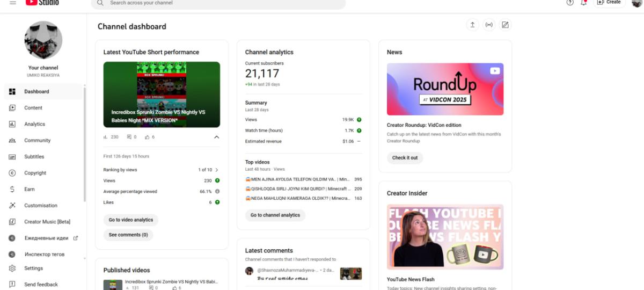This screenshot has height=290, width=644.
Task: Click the Content sidebar icon
Action: 12,108
